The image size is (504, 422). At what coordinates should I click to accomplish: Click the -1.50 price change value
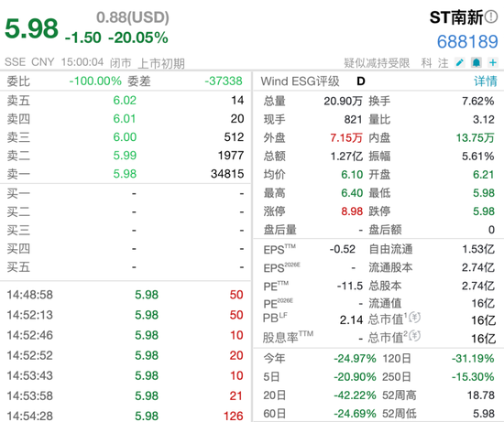coord(82,38)
